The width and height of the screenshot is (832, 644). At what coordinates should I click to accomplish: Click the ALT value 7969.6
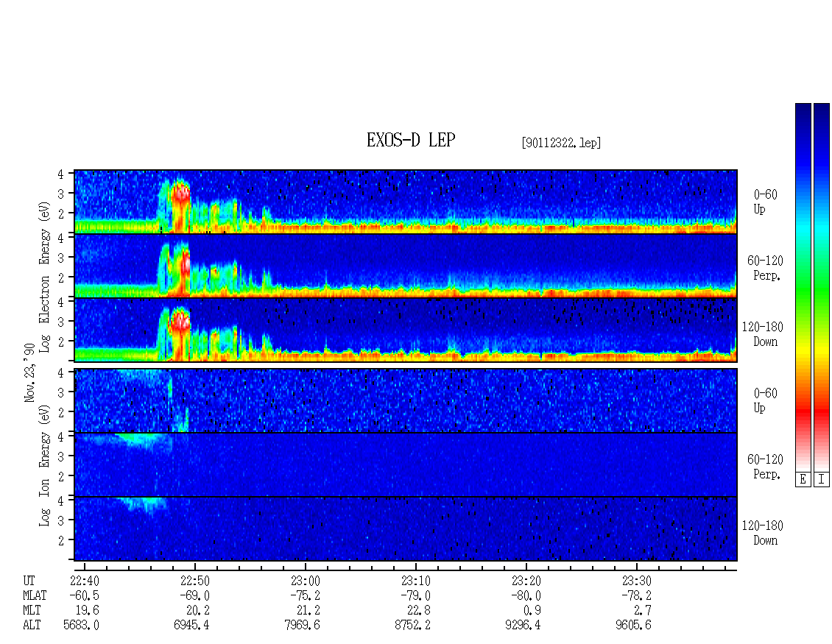click(x=302, y=626)
